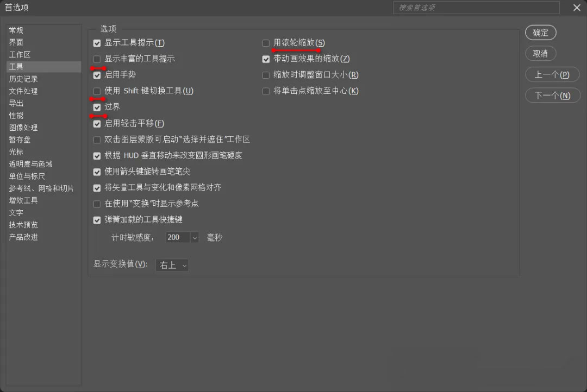The image size is (587, 392).
Task: Open the 暂存盘 preferences category
Action: (44, 140)
